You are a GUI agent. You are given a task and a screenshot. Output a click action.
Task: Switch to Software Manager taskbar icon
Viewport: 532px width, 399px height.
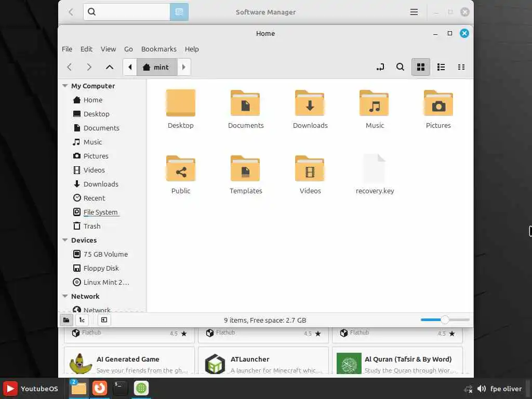coord(141,388)
